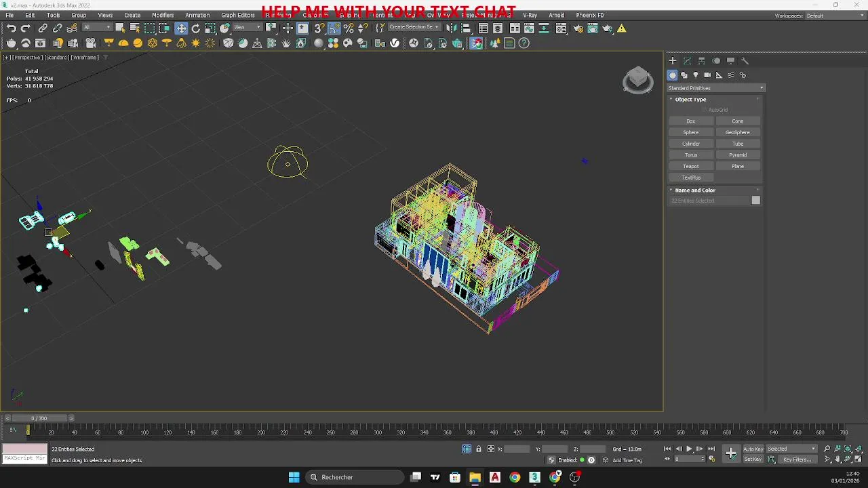Activate Bind to Space Warp tool

point(72,28)
